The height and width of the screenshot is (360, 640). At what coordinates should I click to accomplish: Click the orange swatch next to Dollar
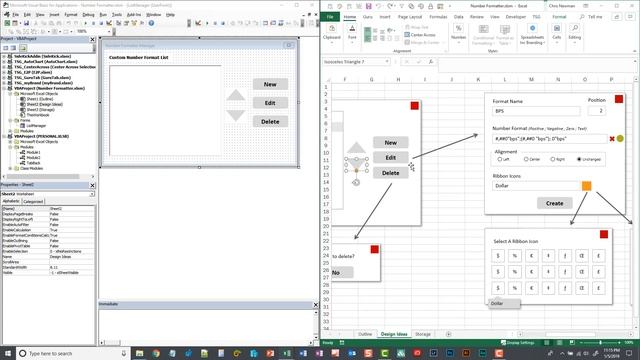[587, 186]
